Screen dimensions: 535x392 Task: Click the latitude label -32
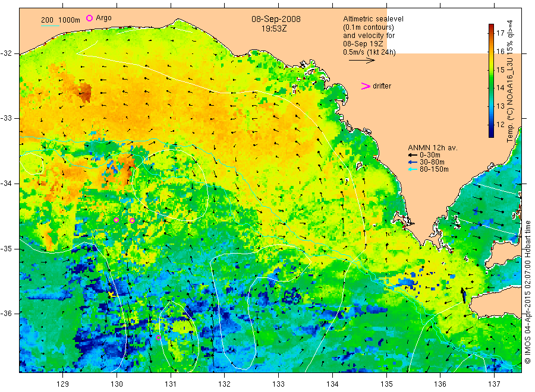pyautogui.click(x=6, y=53)
